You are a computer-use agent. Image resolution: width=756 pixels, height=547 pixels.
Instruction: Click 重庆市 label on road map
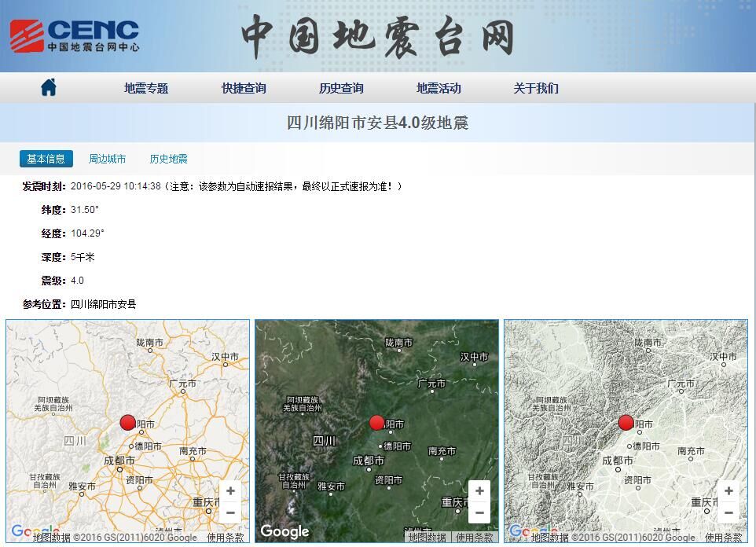207,502
